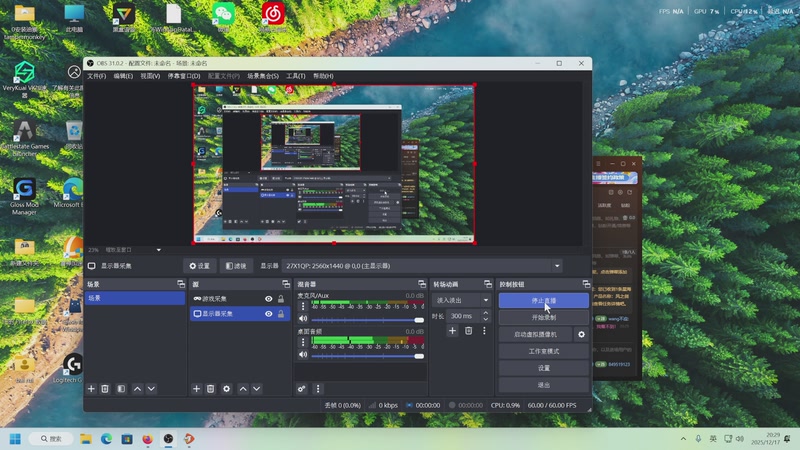Undock the Scene Transitions panel
Image resolution: width=800 pixels, height=450 pixels.
click(488, 284)
